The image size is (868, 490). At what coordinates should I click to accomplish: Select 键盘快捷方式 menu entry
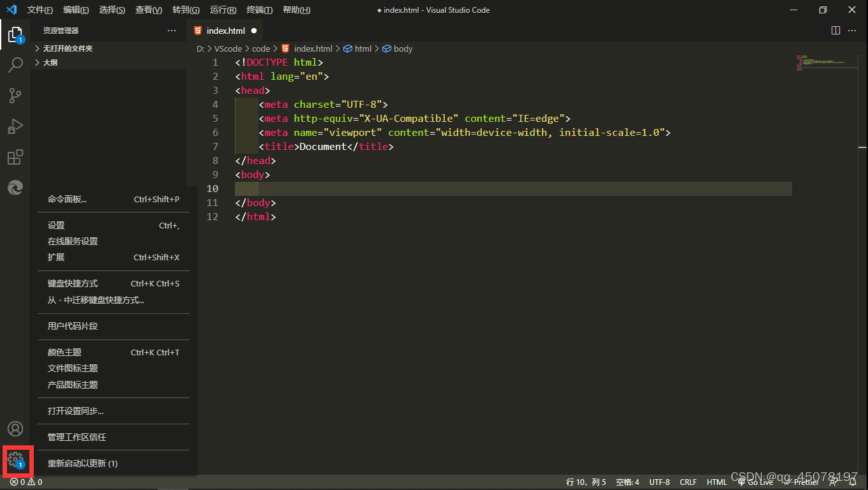[x=114, y=283]
